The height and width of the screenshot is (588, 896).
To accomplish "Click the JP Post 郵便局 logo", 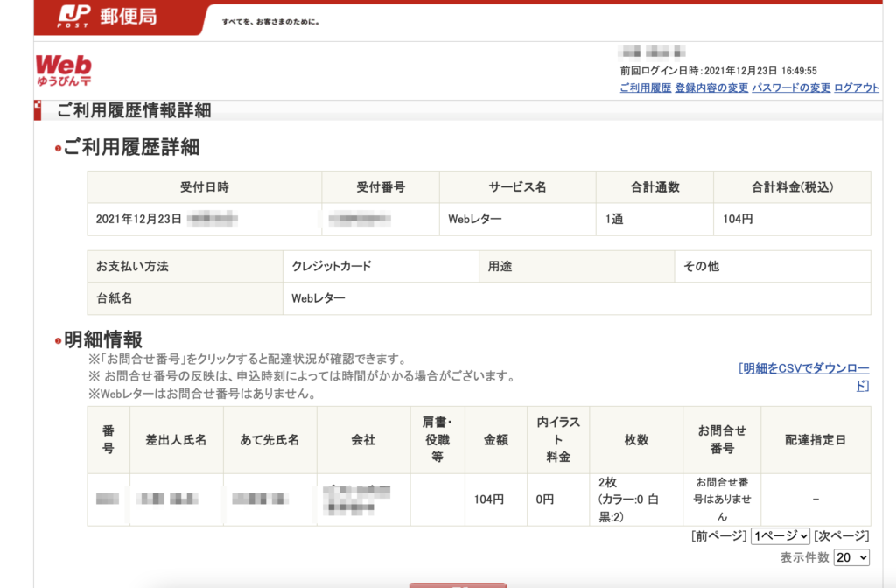I will [108, 17].
